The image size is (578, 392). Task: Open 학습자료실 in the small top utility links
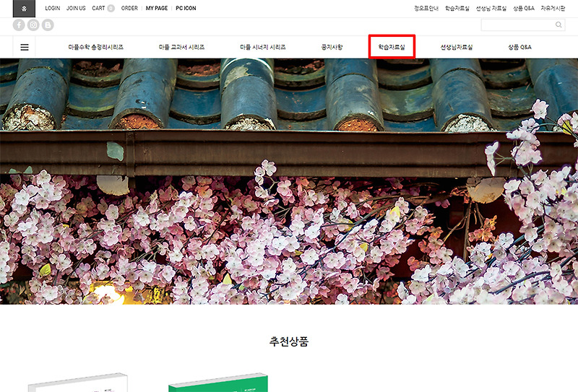coord(457,8)
